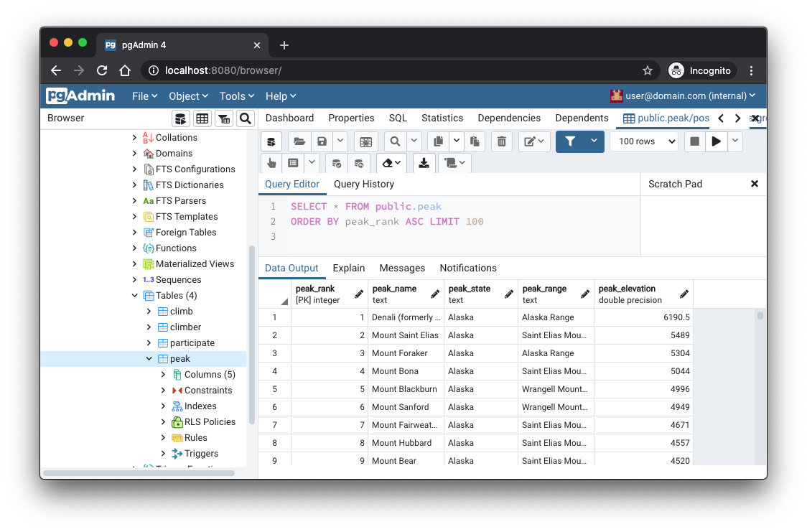
Task: Click the Browser panel View Data grid icon
Action: point(202,119)
